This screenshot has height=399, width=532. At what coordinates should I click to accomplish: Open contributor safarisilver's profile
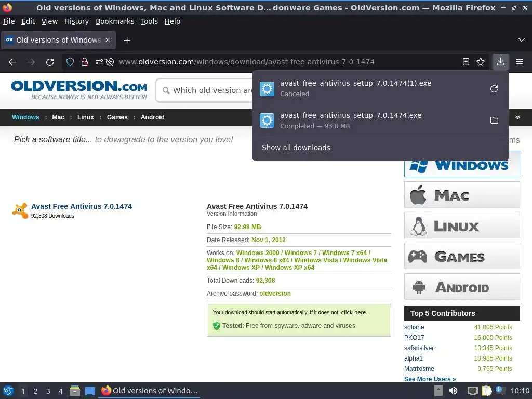point(419,348)
